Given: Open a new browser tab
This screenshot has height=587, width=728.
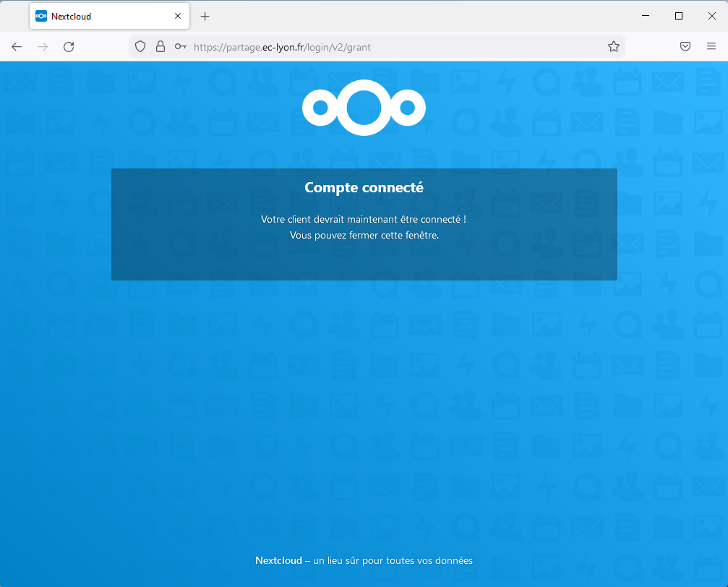Looking at the screenshot, I should 205,16.
